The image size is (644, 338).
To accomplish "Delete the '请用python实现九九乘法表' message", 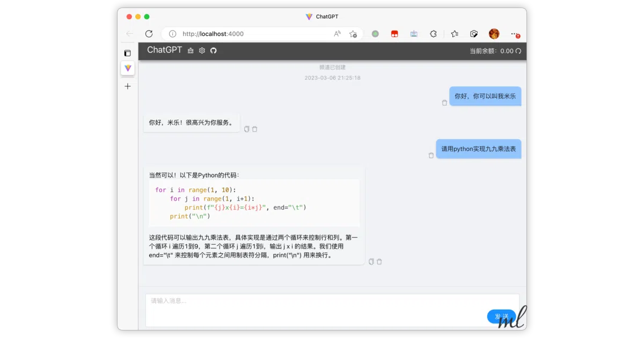I will (431, 155).
